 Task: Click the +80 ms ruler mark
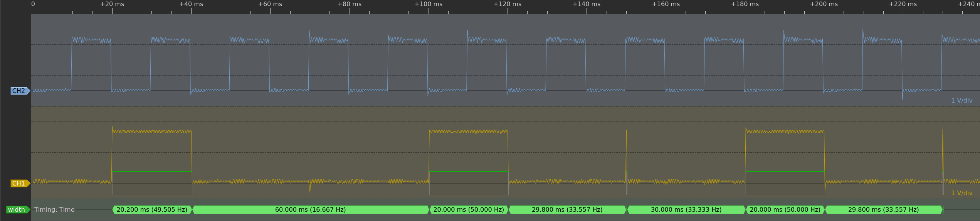350,4
